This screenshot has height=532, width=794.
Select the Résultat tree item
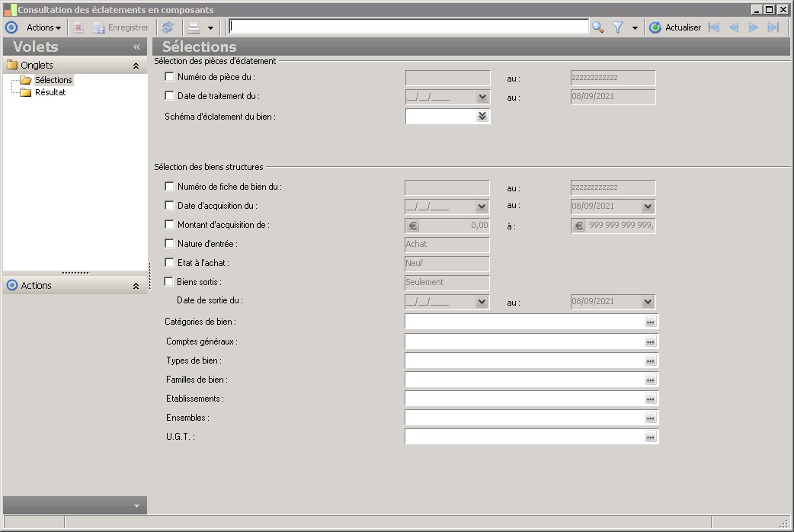[x=50, y=92]
